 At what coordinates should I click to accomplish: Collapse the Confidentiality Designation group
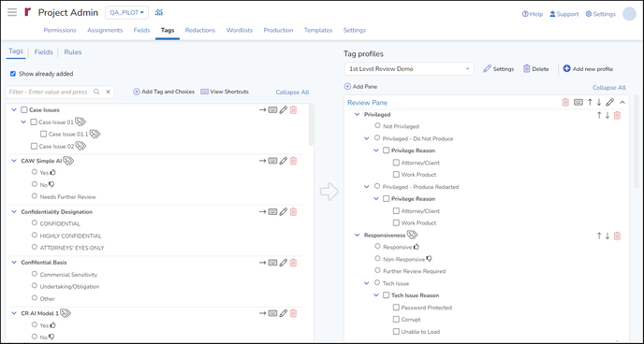(14, 211)
